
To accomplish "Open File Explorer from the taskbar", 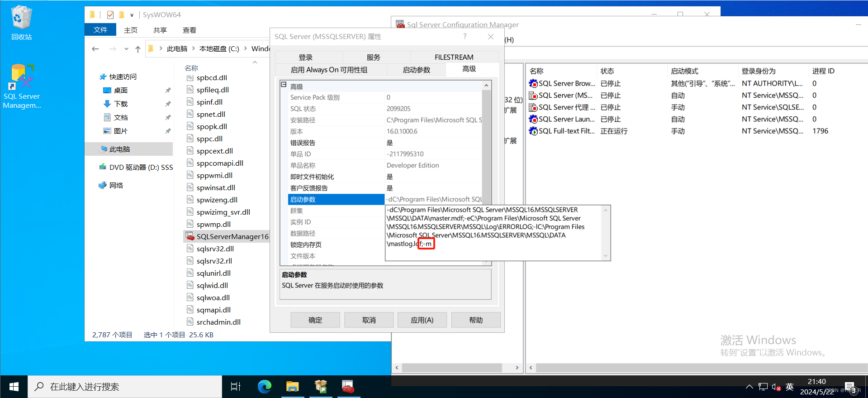I will [x=293, y=387].
